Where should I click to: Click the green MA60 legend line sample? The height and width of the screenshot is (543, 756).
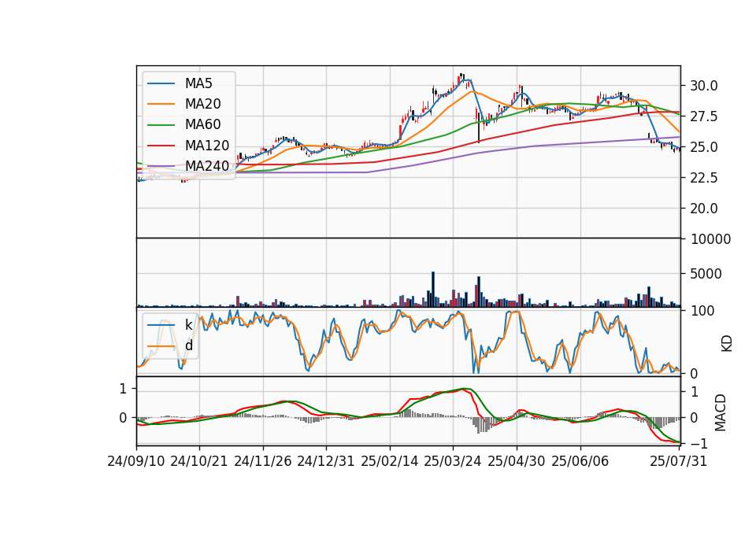(x=161, y=125)
